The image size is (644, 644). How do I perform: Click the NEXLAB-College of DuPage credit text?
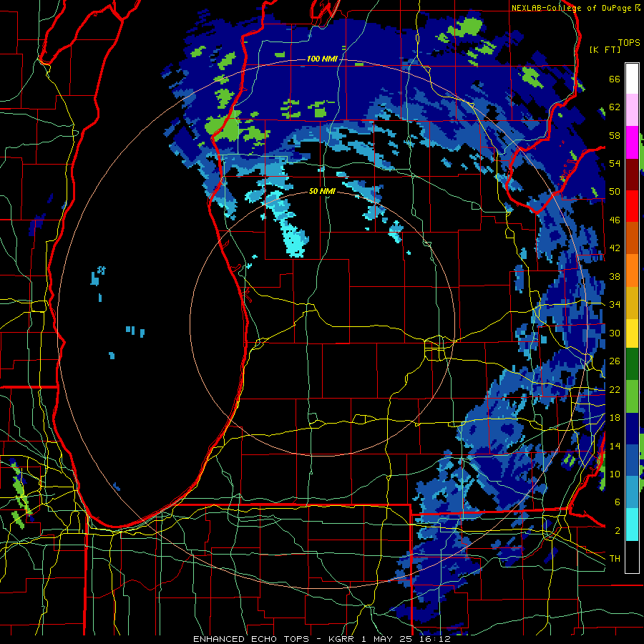(x=571, y=8)
